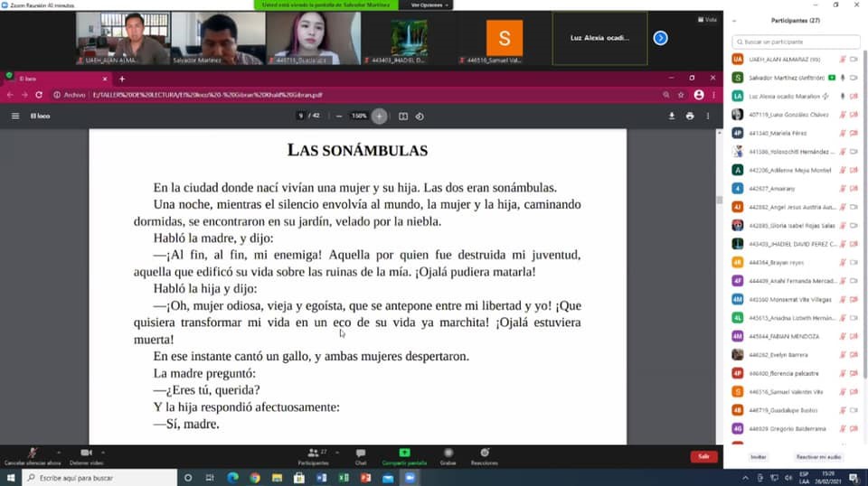Image resolution: width=868 pixels, height=486 pixels.
Task: Toggle mute with Cancelar silenciar ahora
Action: [x=33, y=457]
